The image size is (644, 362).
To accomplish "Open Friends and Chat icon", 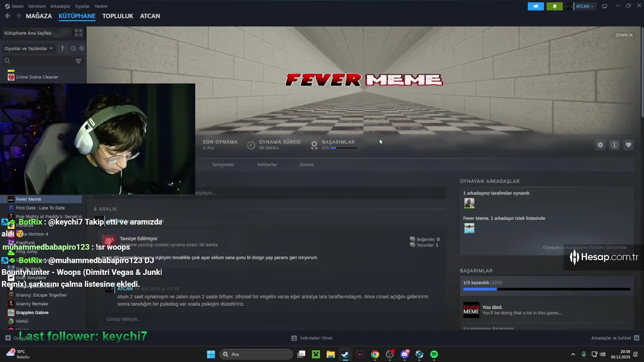I will pyautogui.click(x=636, y=338).
